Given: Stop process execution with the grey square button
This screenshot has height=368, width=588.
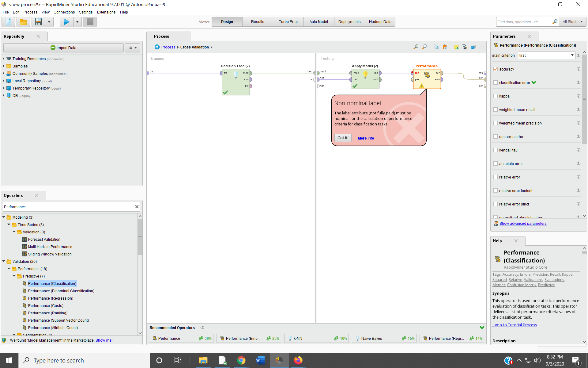Looking at the screenshot, I should pyautogui.click(x=90, y=22).
